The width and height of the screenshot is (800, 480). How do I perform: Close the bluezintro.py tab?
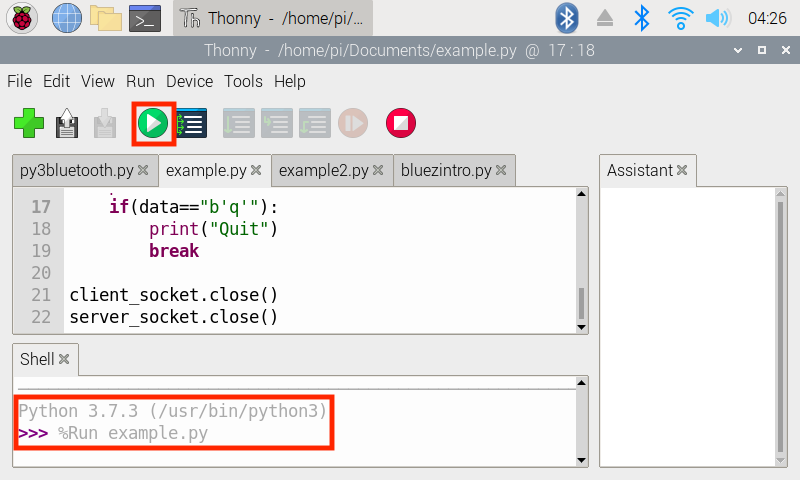coord(501,170)
